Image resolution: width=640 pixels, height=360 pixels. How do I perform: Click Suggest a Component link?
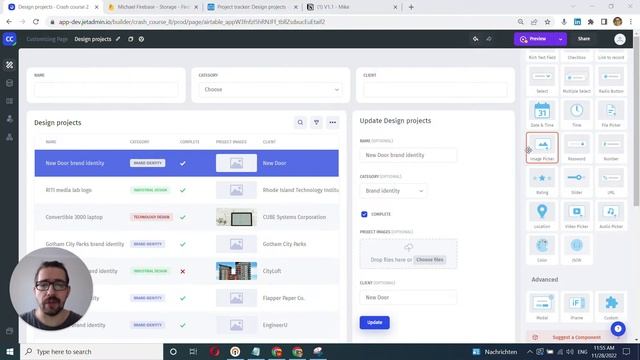click(576, 338)
